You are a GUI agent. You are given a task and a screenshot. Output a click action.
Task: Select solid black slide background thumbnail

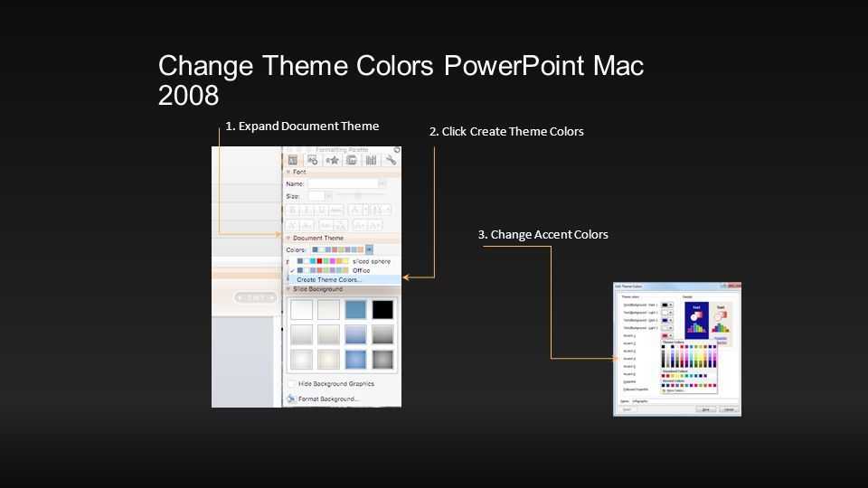point(382,310)
